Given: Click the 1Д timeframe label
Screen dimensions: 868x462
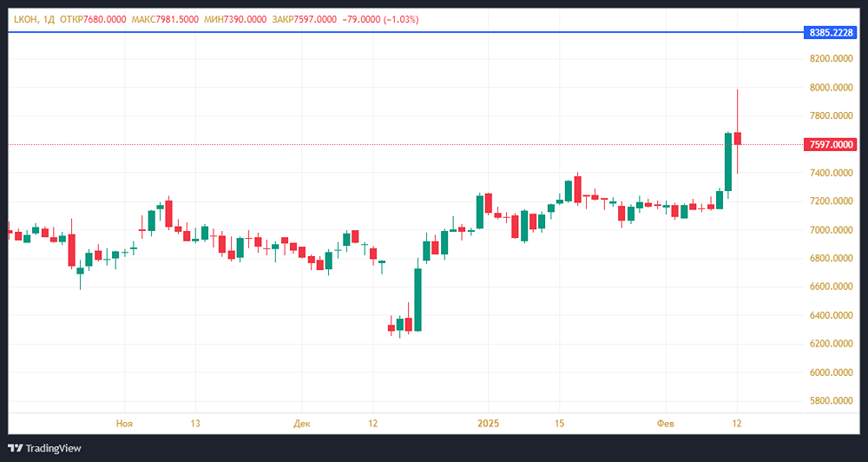Looking at the screenshot, I should 48,19.
